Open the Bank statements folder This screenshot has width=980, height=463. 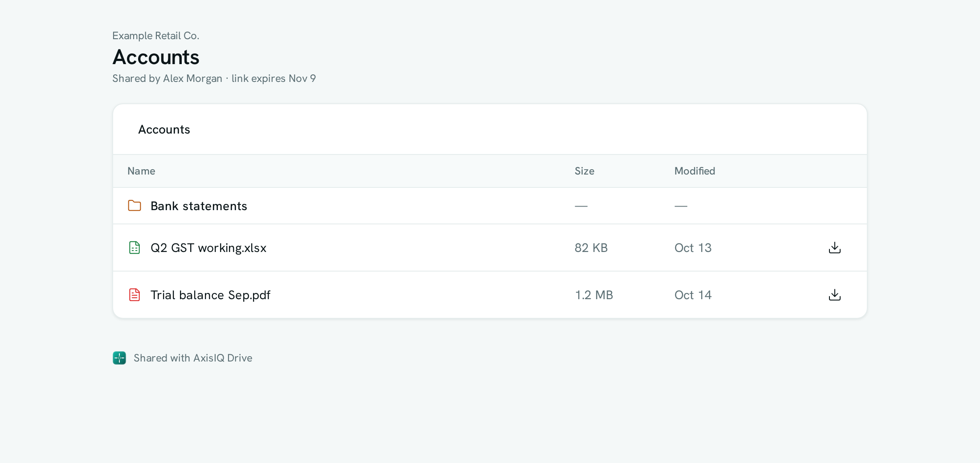coord(199,206)
